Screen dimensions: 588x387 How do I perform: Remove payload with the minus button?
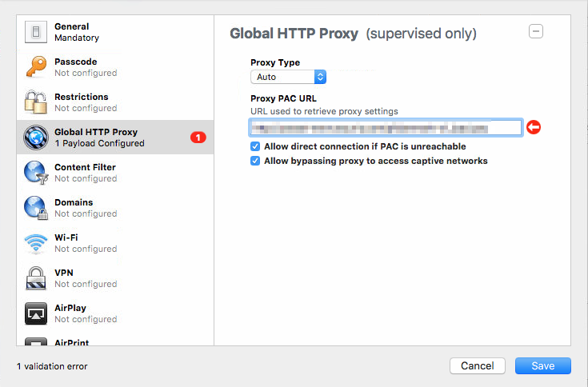coord(536,31)
